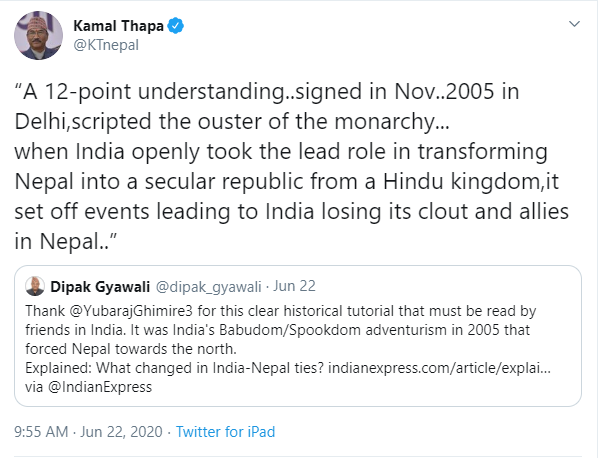Open the @dipak_gyawali handle
The height and width of the screenshot is (458, 598).
click(x=208, y=287)
